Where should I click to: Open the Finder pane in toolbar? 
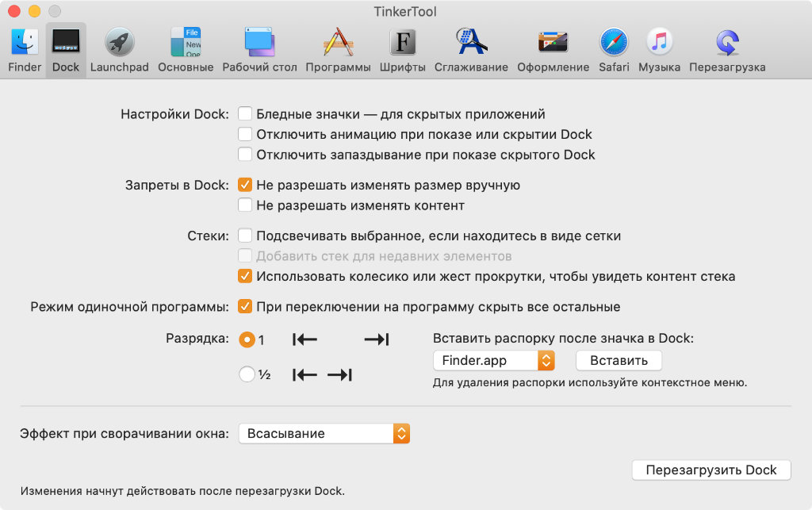[25, 50]
